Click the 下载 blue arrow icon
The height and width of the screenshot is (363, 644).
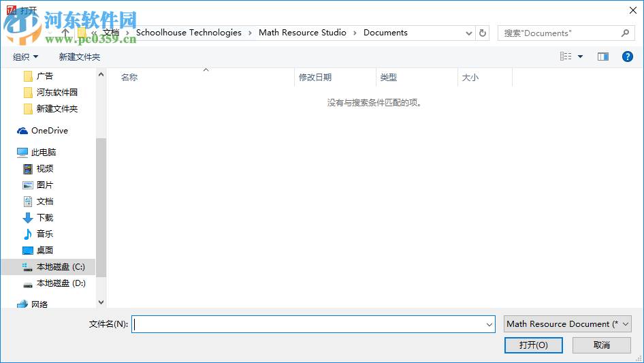click(x=27, y=218)
